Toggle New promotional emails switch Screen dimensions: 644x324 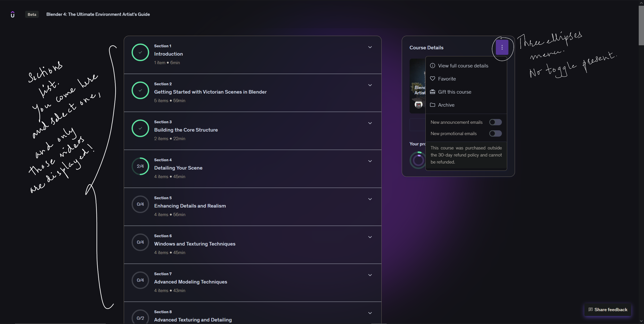(x=495, y=133)
